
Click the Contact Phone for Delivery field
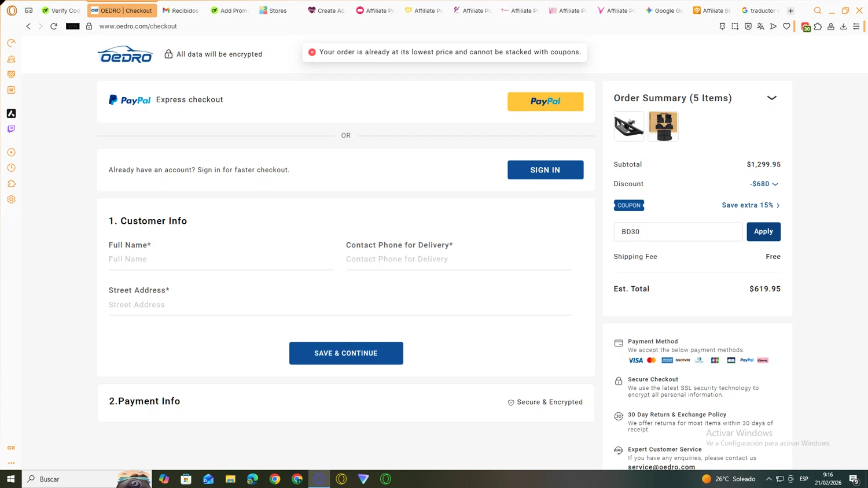click(x=458, y=260)
